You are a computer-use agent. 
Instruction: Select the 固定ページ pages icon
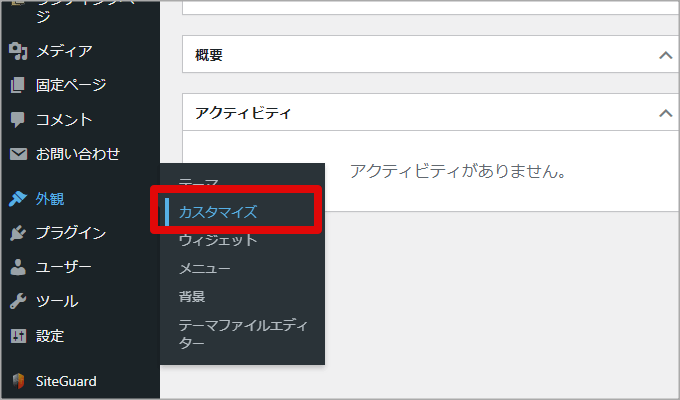point(18,85)
